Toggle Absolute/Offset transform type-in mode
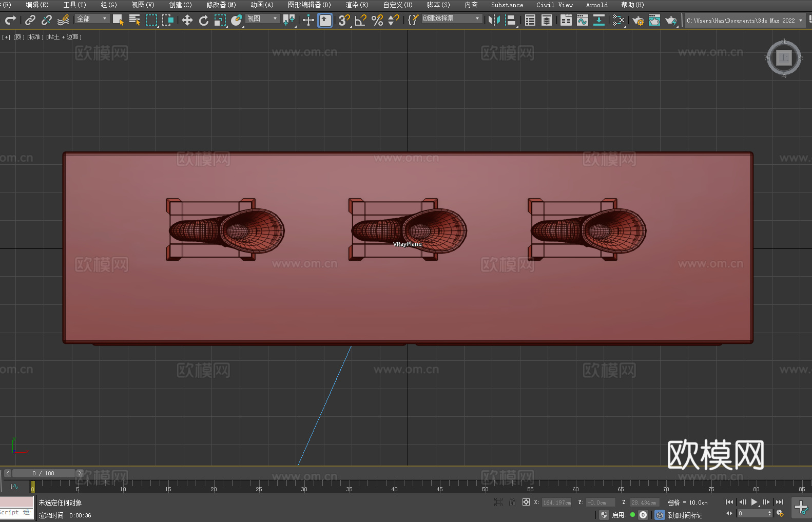This screenshot has width=812, height=522. pos(526,502)
